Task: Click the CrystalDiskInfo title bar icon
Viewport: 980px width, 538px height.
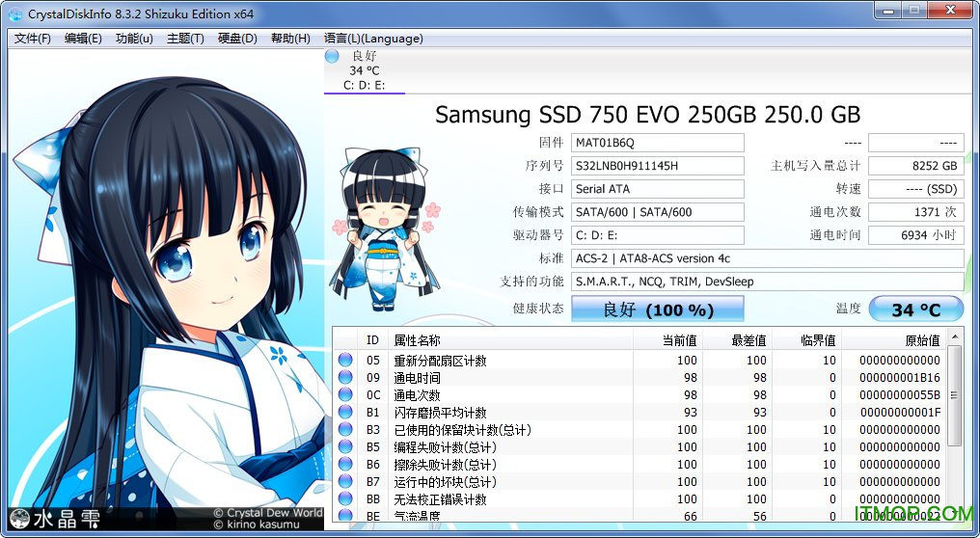Action: point(15,13)
